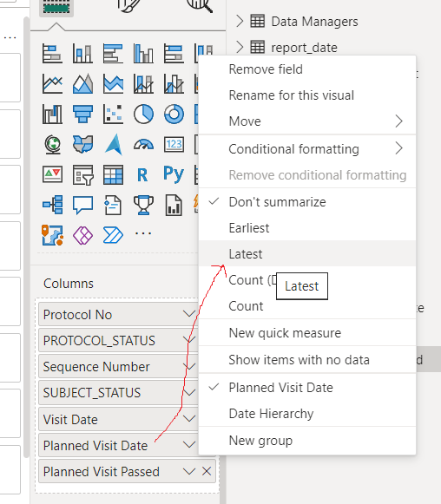Open SUBJECT_STATUS field dropdown chevron
The width and height of the screenshot is (441, 504).
pyautogui.click(x=189, y=392)
